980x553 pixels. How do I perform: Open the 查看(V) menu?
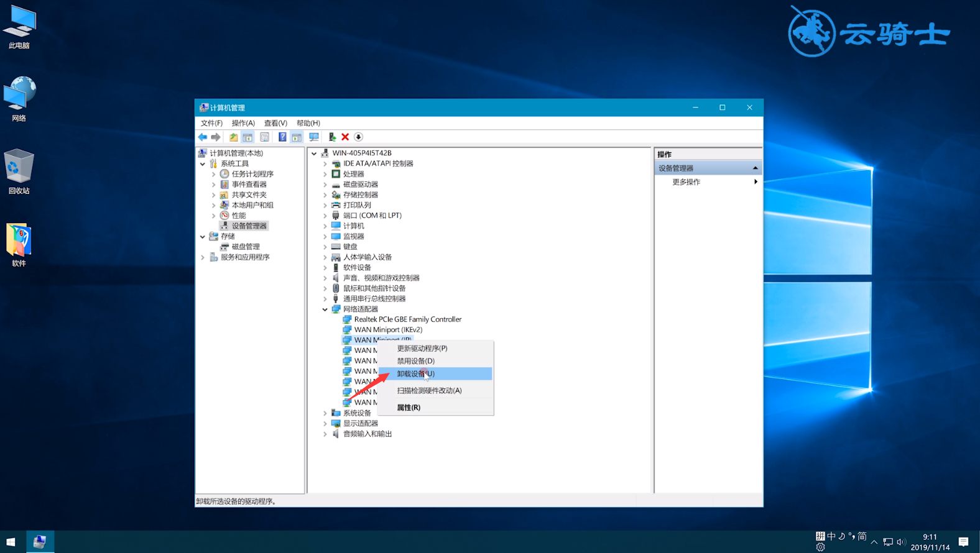point(275,123)
